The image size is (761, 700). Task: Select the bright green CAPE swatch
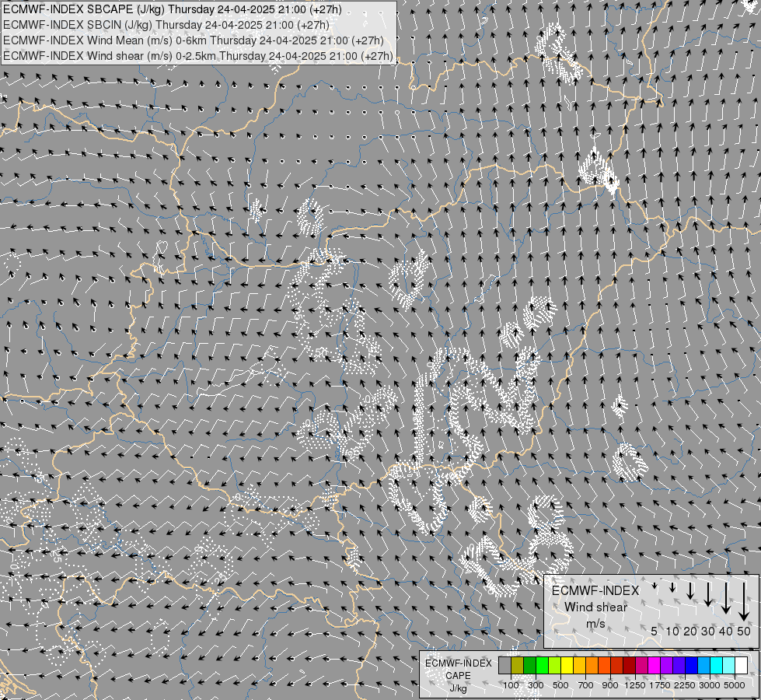pyautogui.click(x=542, y=666)
